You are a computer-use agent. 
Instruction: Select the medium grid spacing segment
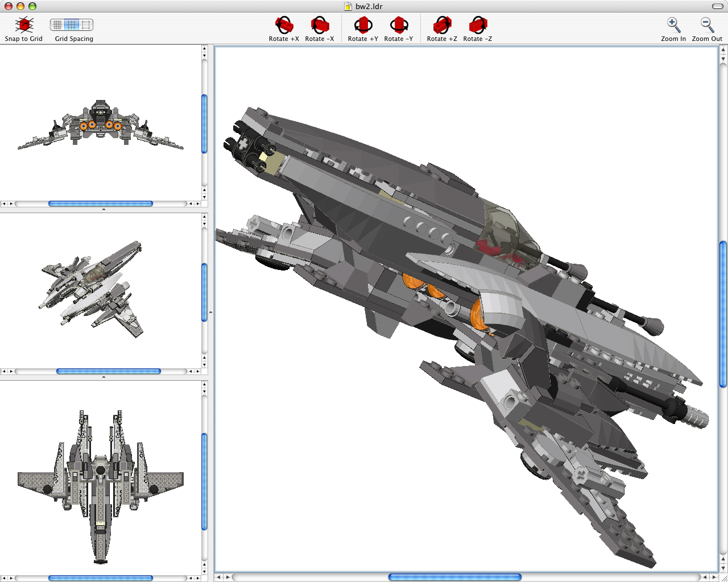(73, 25)
